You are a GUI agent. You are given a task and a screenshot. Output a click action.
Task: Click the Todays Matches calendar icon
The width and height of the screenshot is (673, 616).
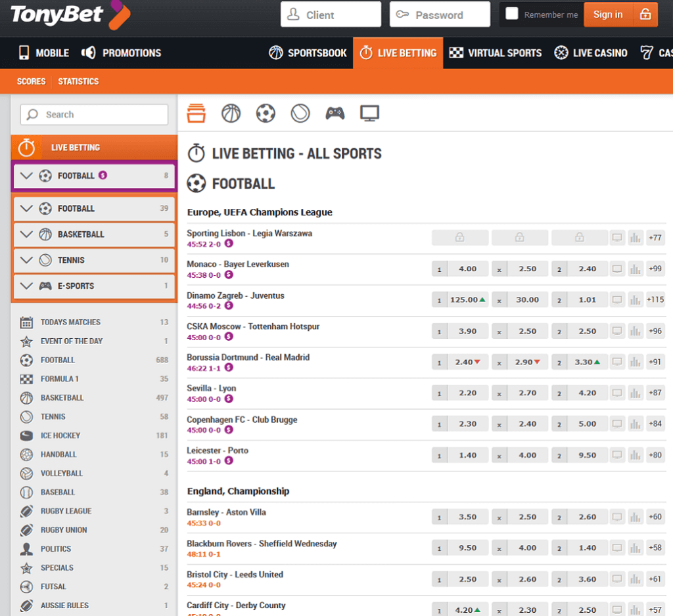[x=26, y=322]
